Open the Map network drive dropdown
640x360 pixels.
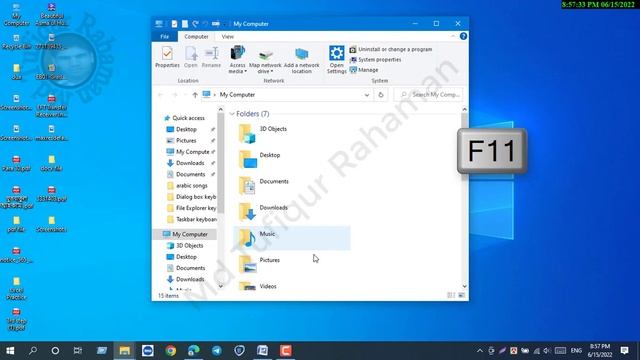(265, 61)
